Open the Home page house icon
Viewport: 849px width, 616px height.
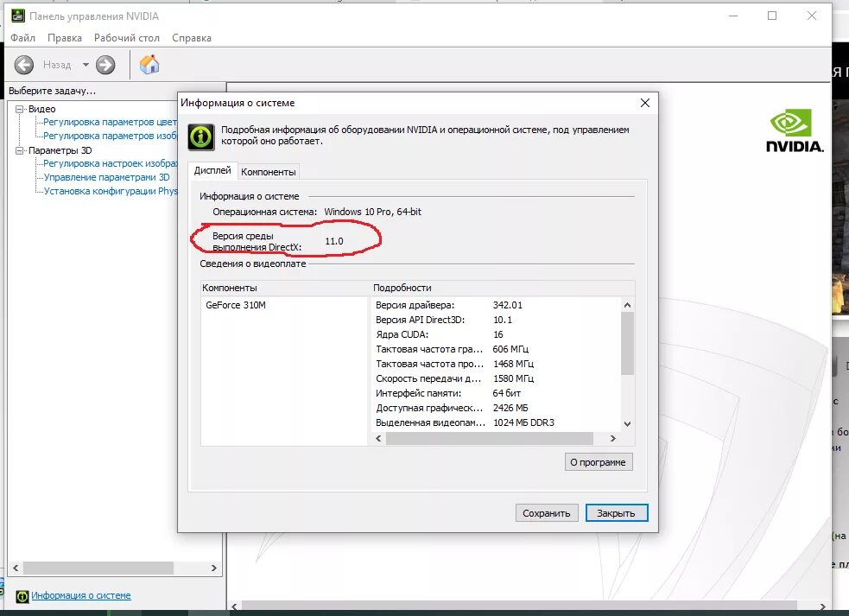tap(149, 65)
